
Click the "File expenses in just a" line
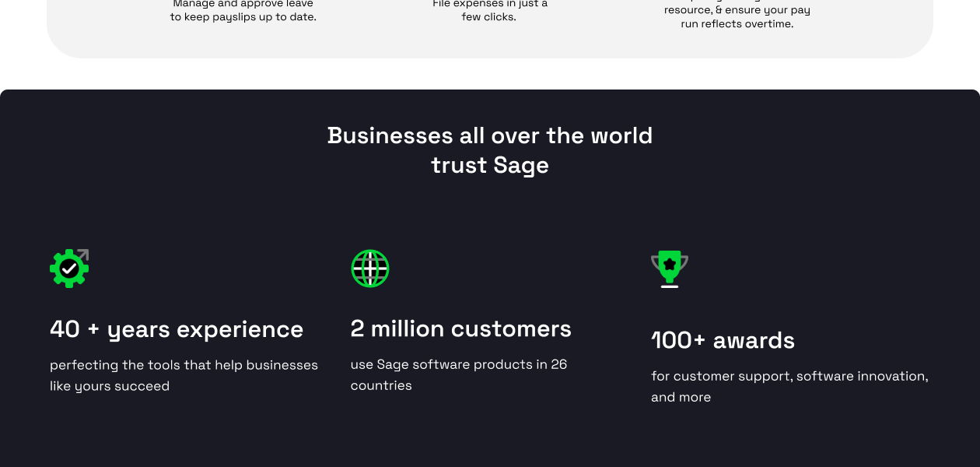pyautogui.click(x=490, y=4)
